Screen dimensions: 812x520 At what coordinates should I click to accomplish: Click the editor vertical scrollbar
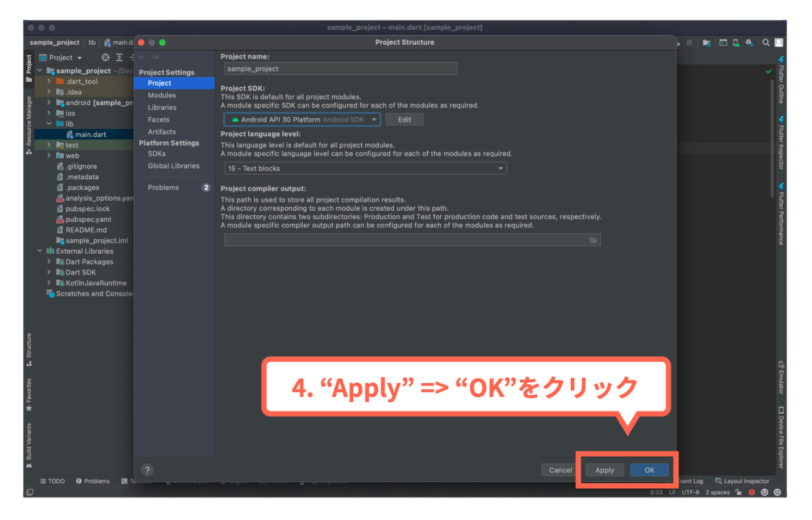pyautogui.click(x=772, y=138)
